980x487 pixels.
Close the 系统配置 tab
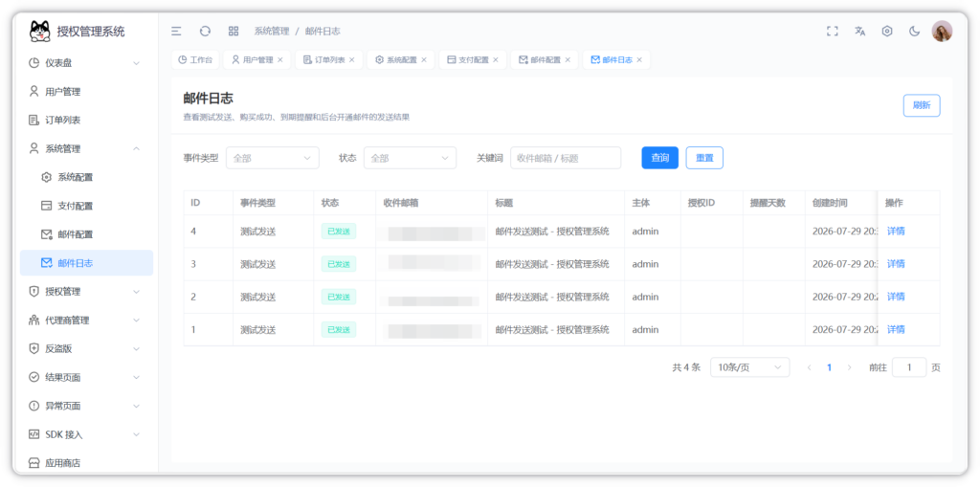coord(424,60)
